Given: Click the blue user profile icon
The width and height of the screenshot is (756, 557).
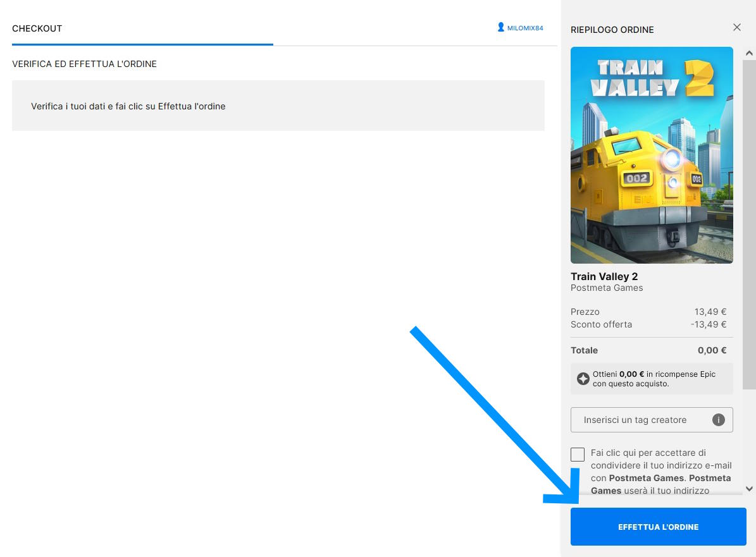Looking at the screenshot, I should (501, 28).
